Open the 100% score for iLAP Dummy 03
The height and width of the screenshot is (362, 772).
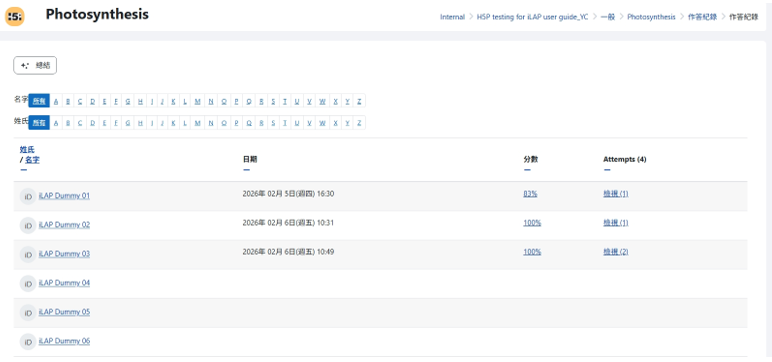click(532, 252)
